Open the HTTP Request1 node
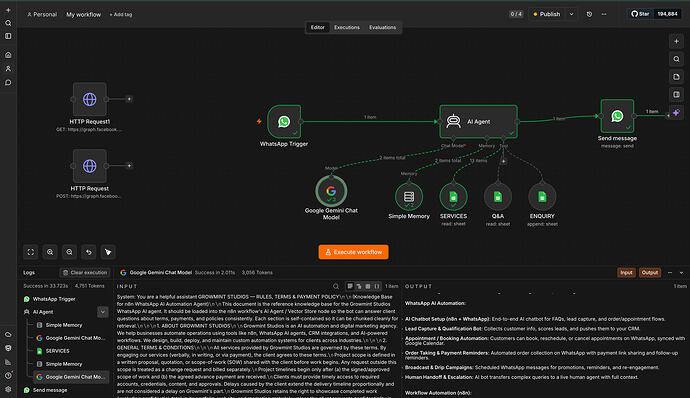 click(x=90, y=99)
